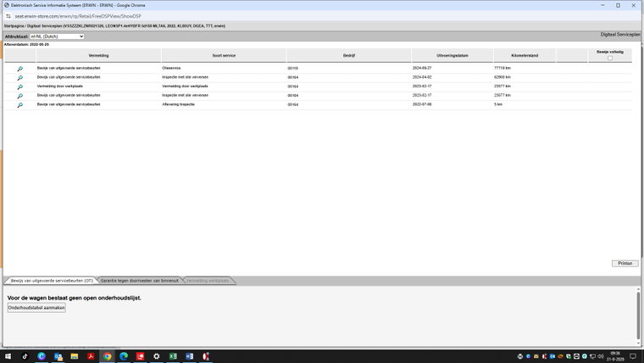
Task: Open details of the 2024-04-02 inspection entry
Action: (19, 78)
